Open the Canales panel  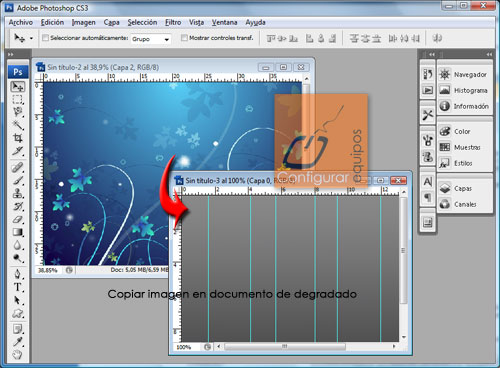[465, 204]
